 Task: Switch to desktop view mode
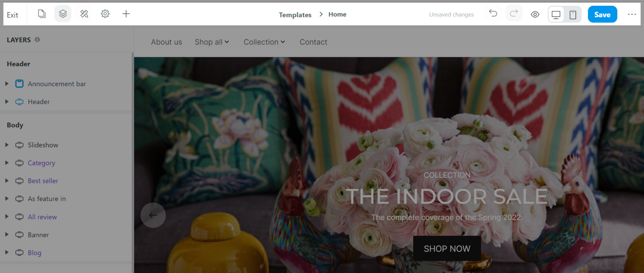tap(556, 14)
